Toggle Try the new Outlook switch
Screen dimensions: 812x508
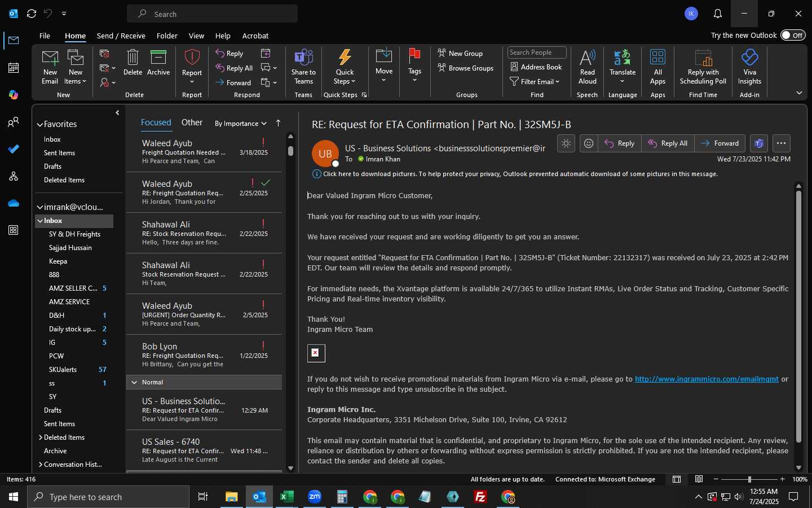tap(793, 35)
